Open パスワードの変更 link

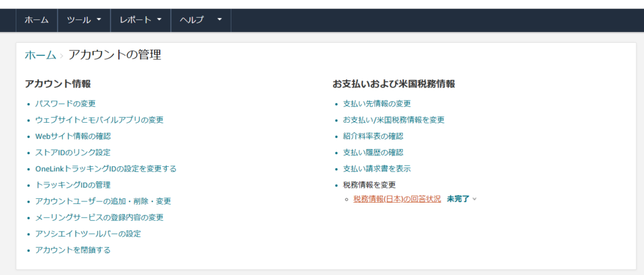pyautogui.click(x=65, y=103)
